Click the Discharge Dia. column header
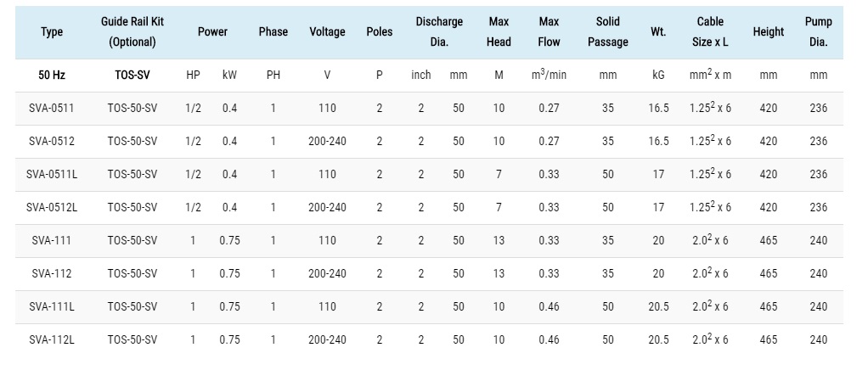This screenshot has width=868, height=370. [439, 32]
